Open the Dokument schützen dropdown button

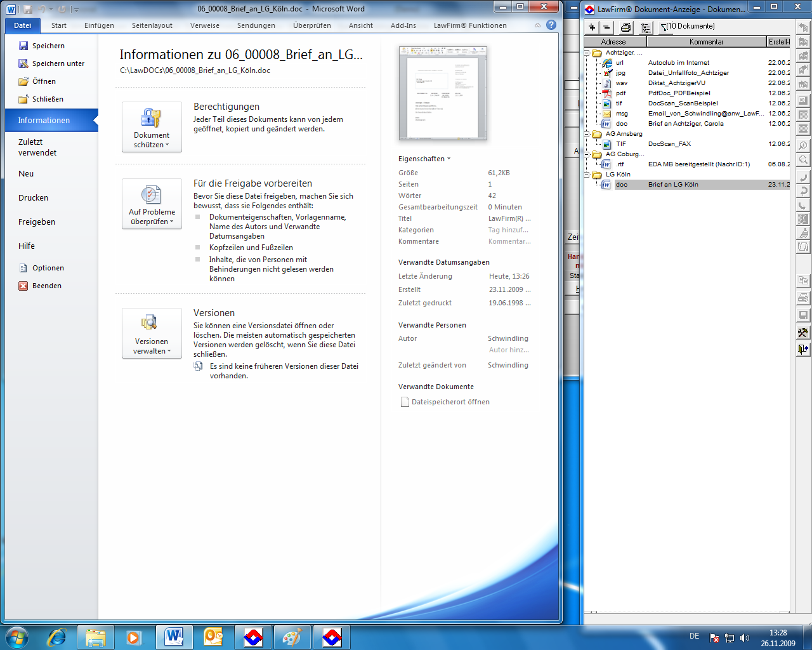tap(152, 127)
